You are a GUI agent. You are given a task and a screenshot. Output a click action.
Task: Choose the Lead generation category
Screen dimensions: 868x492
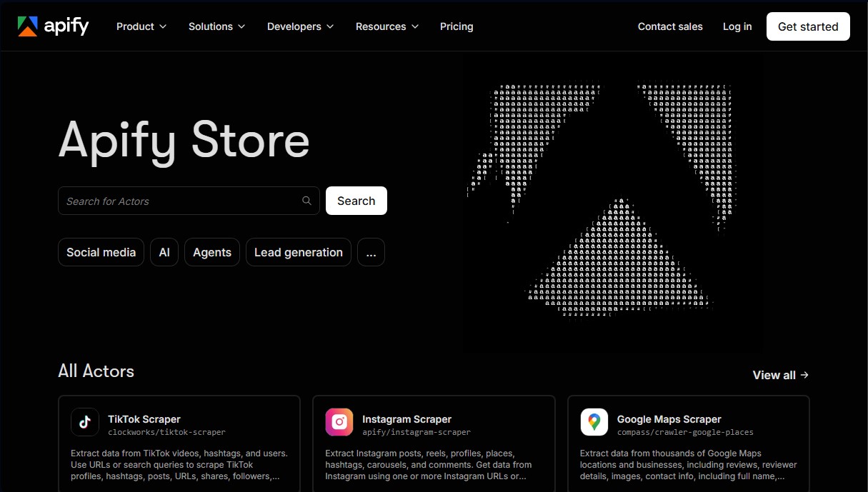coord(299,252)
